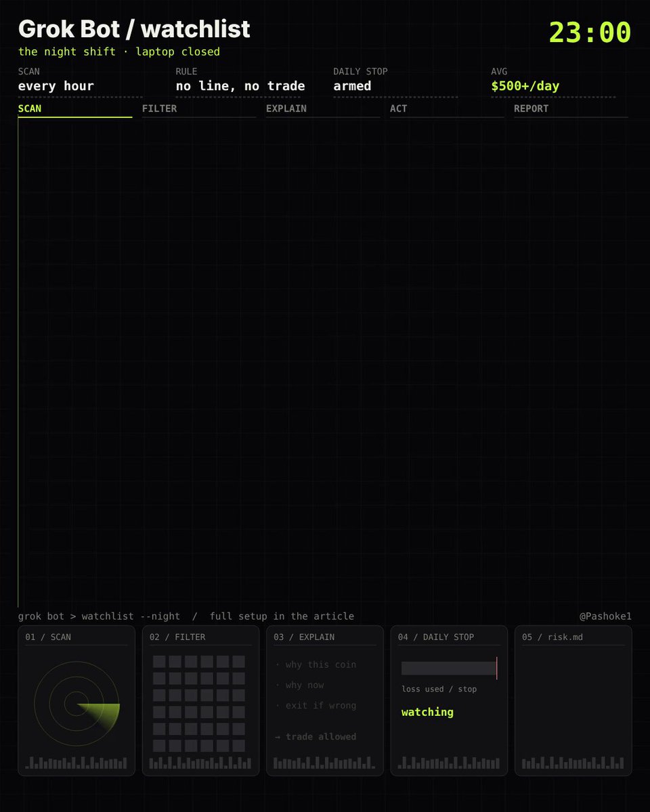650x812 pixels.
Task: Click the "no line, no trade" rule
Action: [240, 86]
